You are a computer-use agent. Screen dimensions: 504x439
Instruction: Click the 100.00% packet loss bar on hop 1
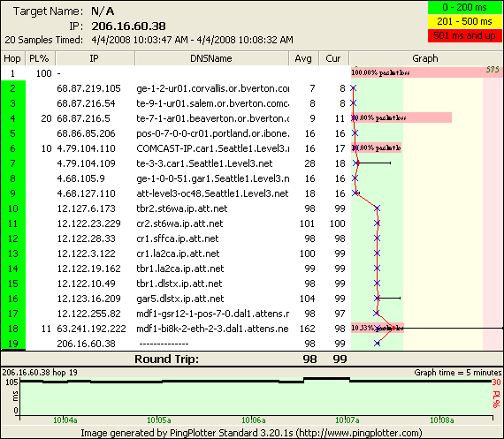[x=426, y=72]
